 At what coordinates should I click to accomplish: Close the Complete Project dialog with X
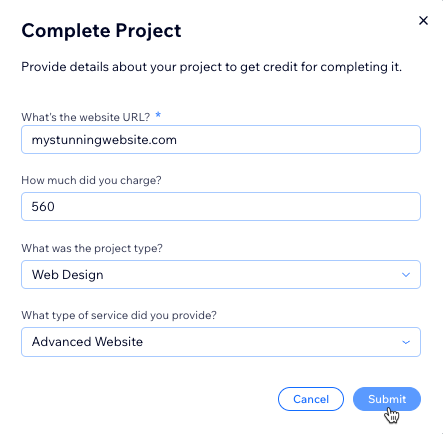423,21
